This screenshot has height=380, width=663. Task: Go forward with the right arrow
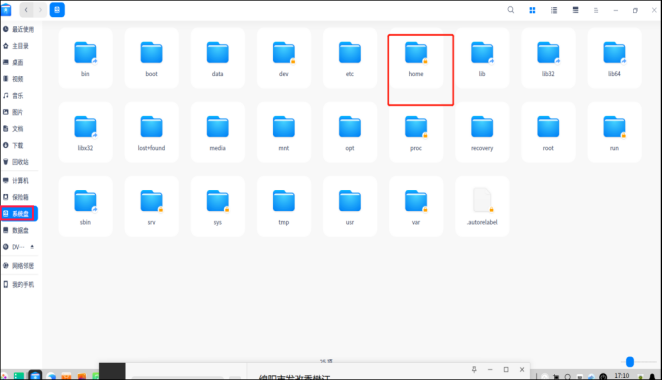click(40, 10)
